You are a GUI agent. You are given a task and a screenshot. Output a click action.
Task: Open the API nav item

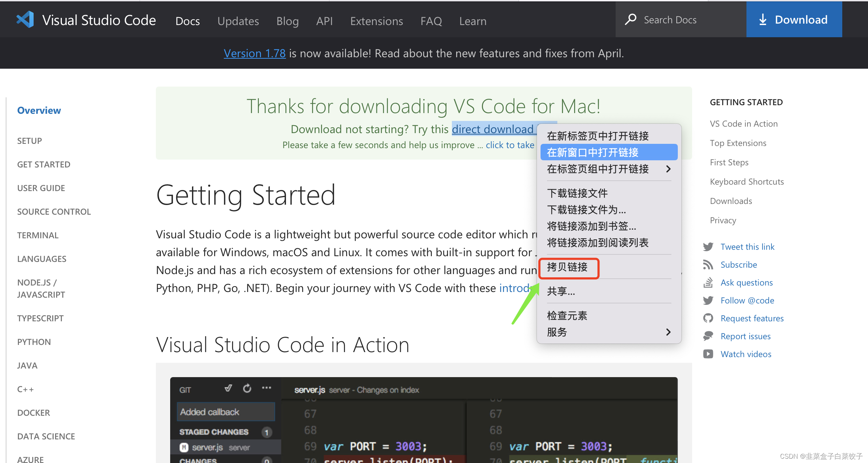click(324, 21)
